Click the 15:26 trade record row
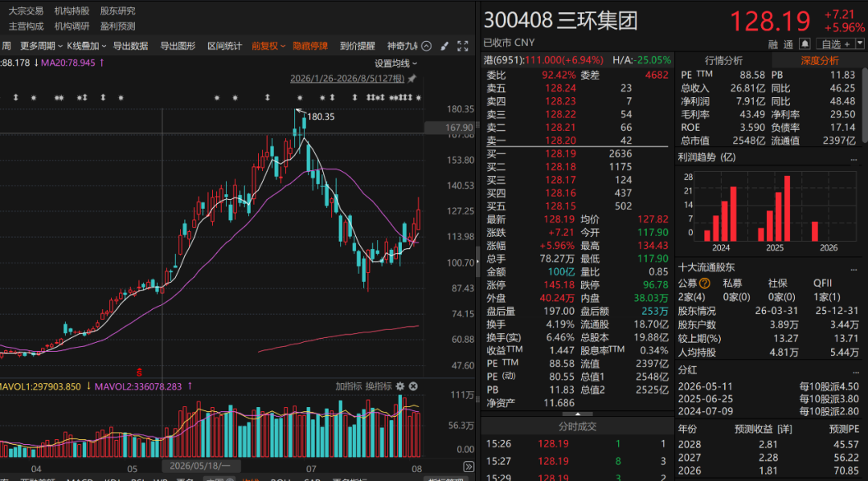Screen dimensions: 868x481 point(577,444)
